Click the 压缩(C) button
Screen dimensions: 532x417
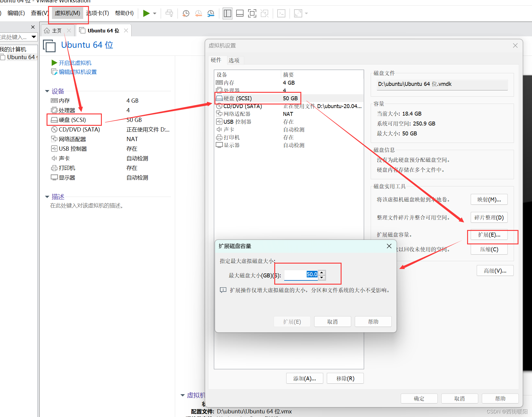489,249
